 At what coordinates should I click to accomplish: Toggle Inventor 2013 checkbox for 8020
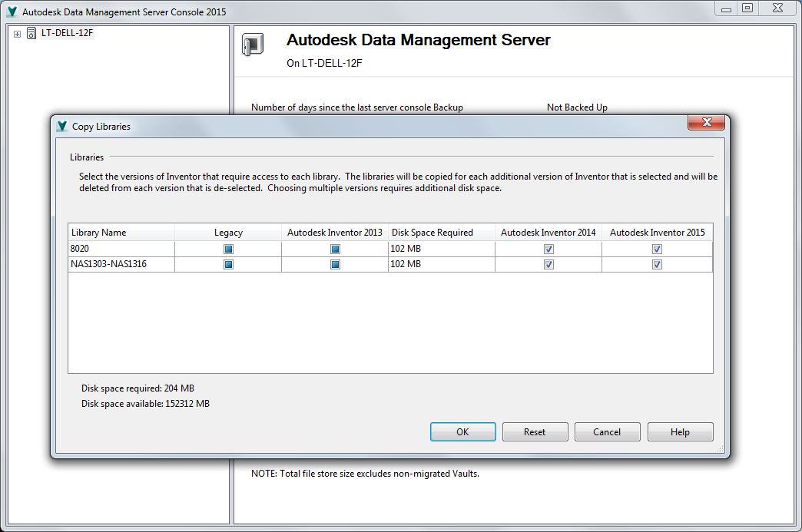pyautogui.click(x=335, y=249)
